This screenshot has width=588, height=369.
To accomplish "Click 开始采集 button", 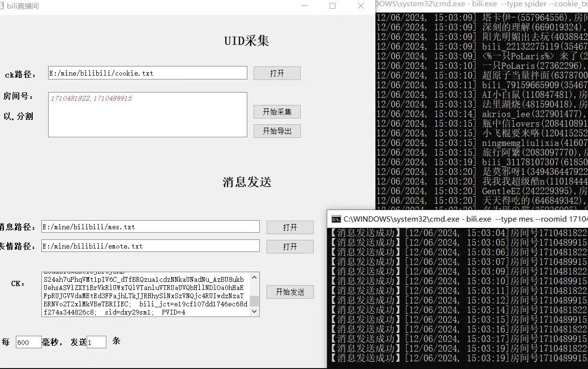I will click(x=277, y=112).
